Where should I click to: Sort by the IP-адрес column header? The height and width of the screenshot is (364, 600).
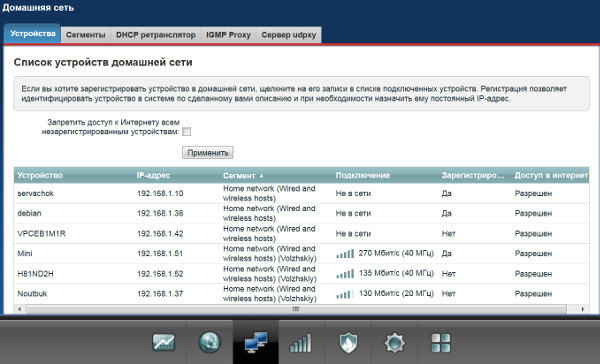coord(153,175)
